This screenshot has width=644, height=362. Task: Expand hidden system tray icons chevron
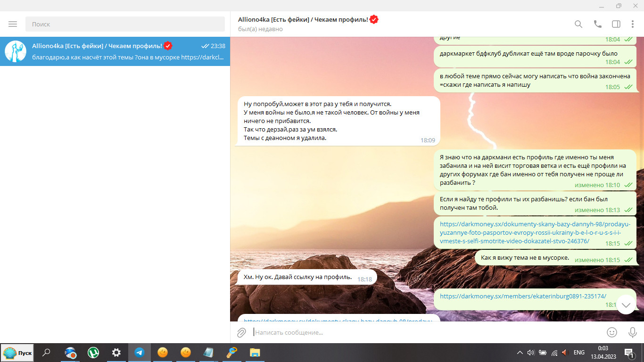click(520, 353)
